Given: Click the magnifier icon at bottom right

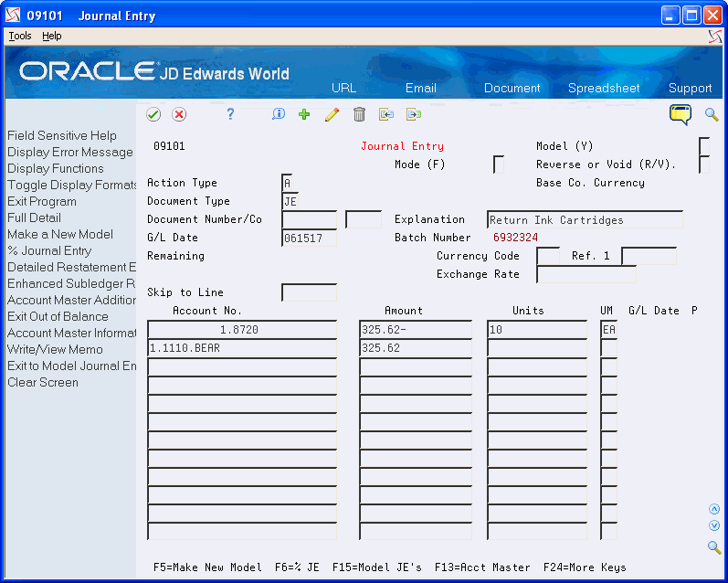Looking at the screenshot, I should point(714,547).
